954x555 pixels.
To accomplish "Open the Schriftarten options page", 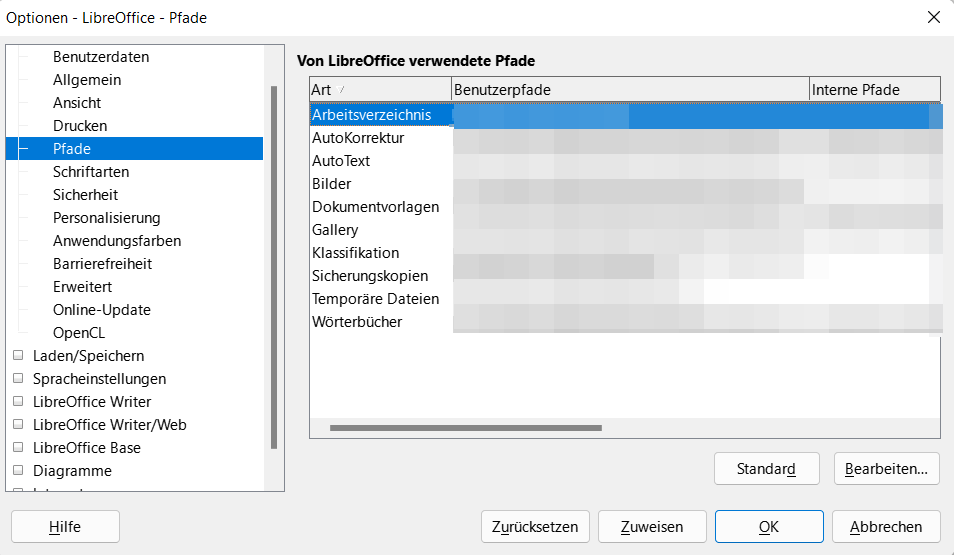I will tap(91, 172).
